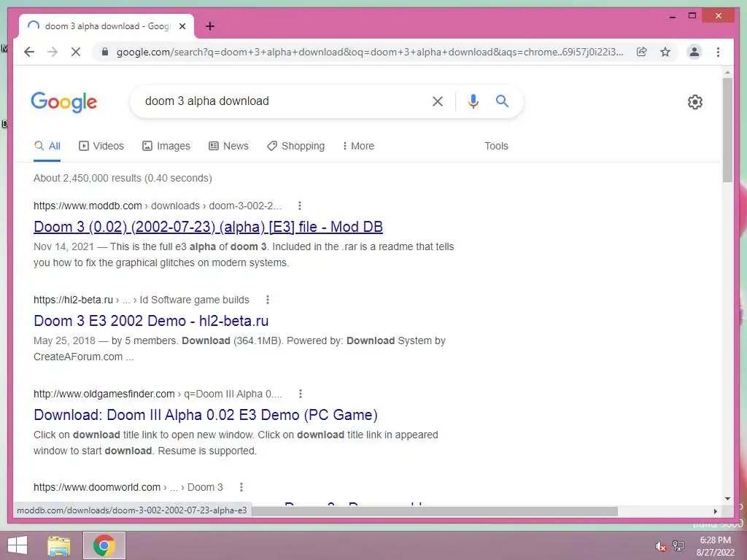Go to Google homepage logo
This screenshot has width=747, height=560.
[64, 102]
